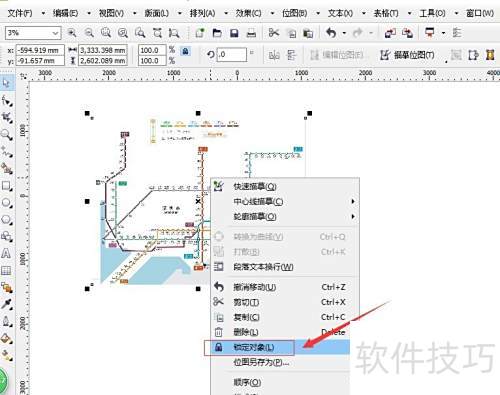Select the Zoom tool in toolbox
This screenshot has height=395, width=500.
click(x=7, y=135)
